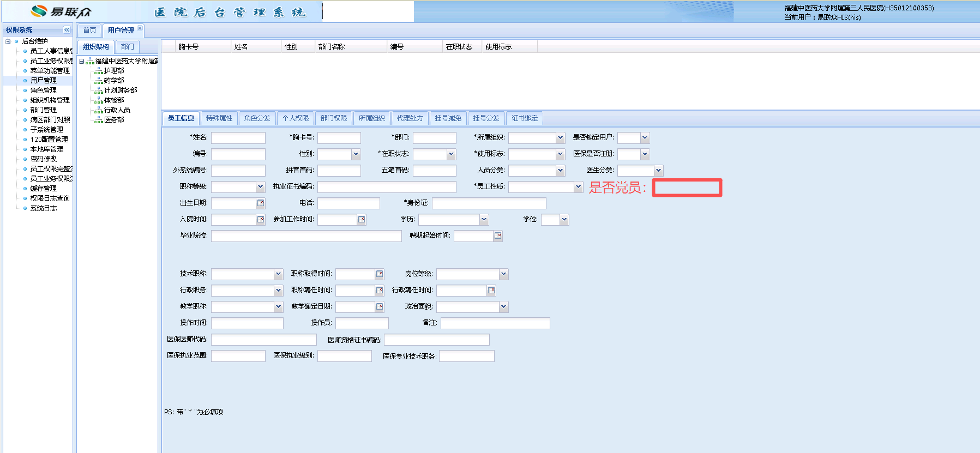Open the 性别 dropdown in the form
Viewport: 980px width, 453px height.
[356, 154]
